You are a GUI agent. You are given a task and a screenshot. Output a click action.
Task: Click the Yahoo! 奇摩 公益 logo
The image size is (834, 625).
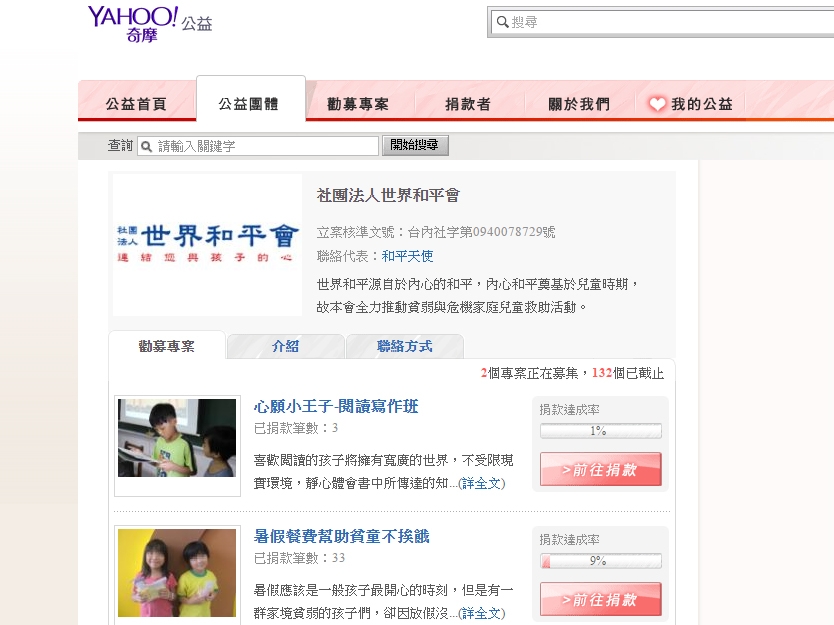coord(150,24)
